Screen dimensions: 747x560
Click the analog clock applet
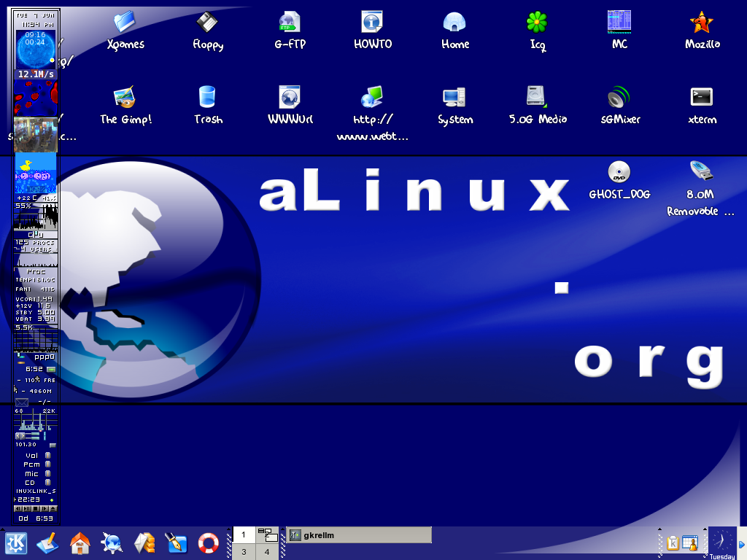[x=721, y=541]
